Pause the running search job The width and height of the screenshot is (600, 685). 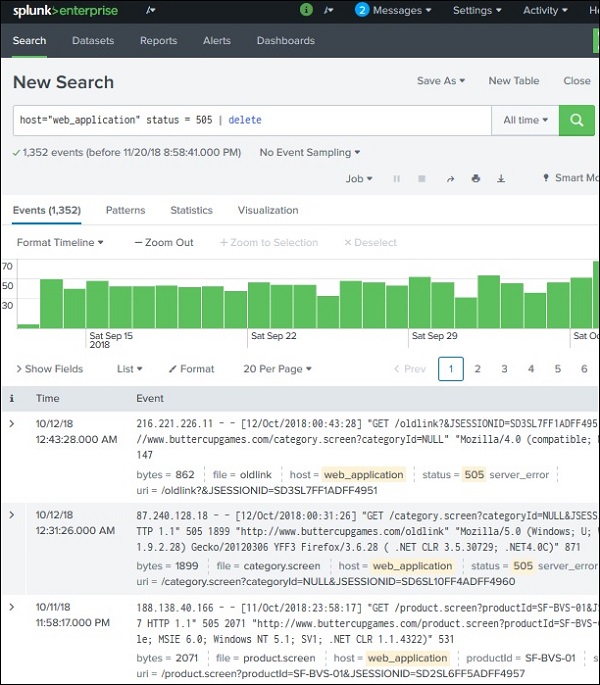[397, 179]
